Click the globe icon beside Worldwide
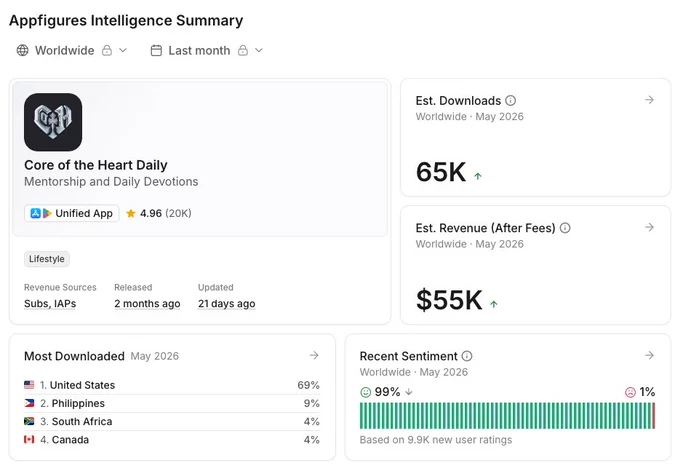This screenshot has height=471, width=680. pos(23,50)
